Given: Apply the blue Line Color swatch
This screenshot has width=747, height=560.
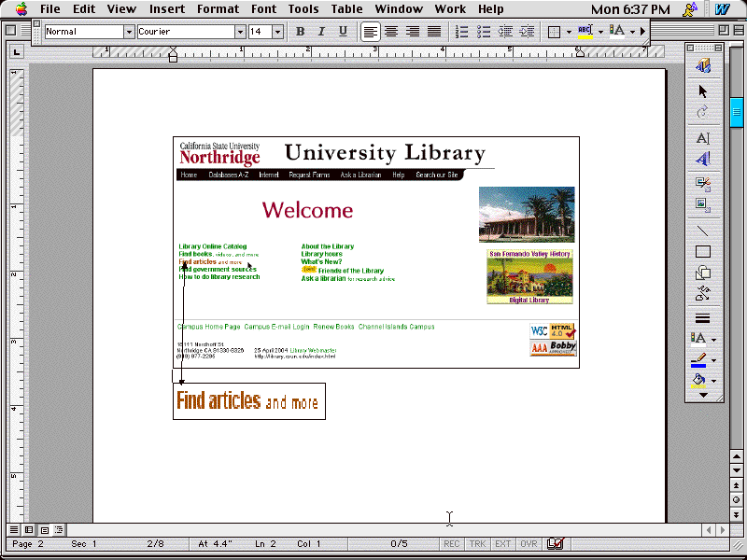Looking at the screenshot, I should (x=698, y=360).
